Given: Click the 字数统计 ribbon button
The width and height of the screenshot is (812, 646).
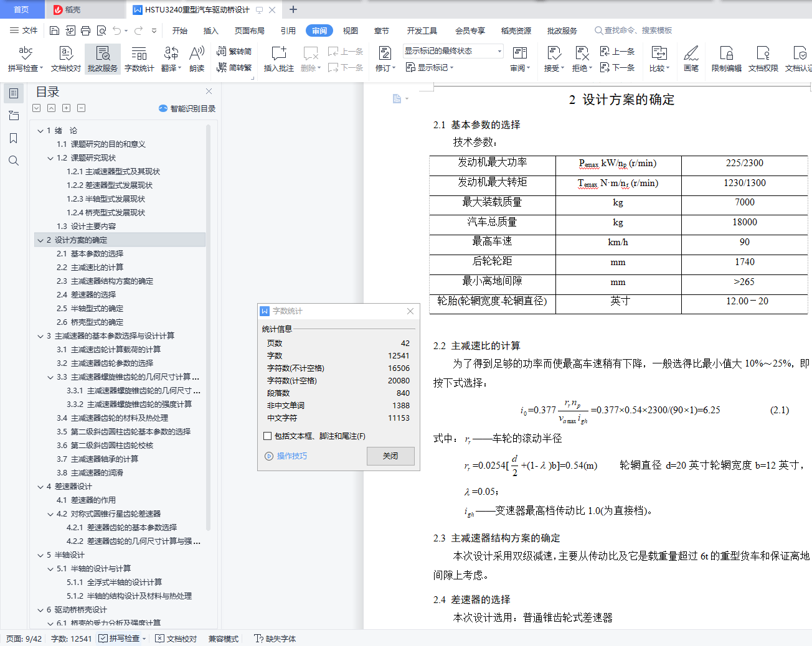Looking at the screenshot, I should (x=139, y=59).
